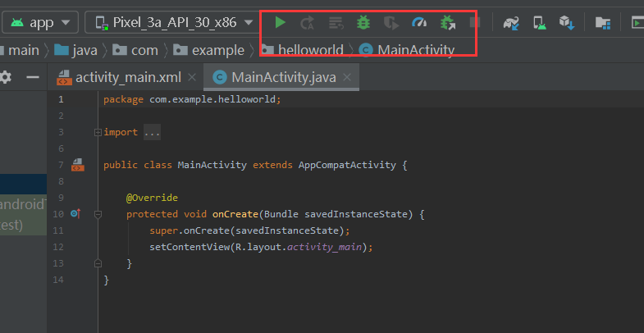Click line number 1 in the gutter
This screenshot has width=644, height=333.
pyautogui.click(x=61, y=99)
